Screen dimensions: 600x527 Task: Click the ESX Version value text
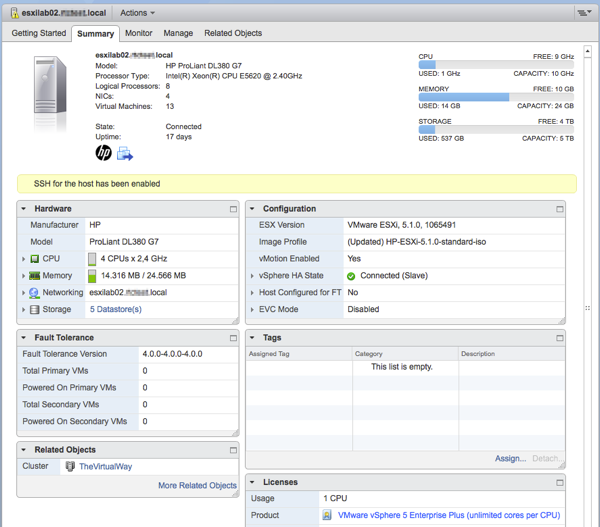[401, 225]
